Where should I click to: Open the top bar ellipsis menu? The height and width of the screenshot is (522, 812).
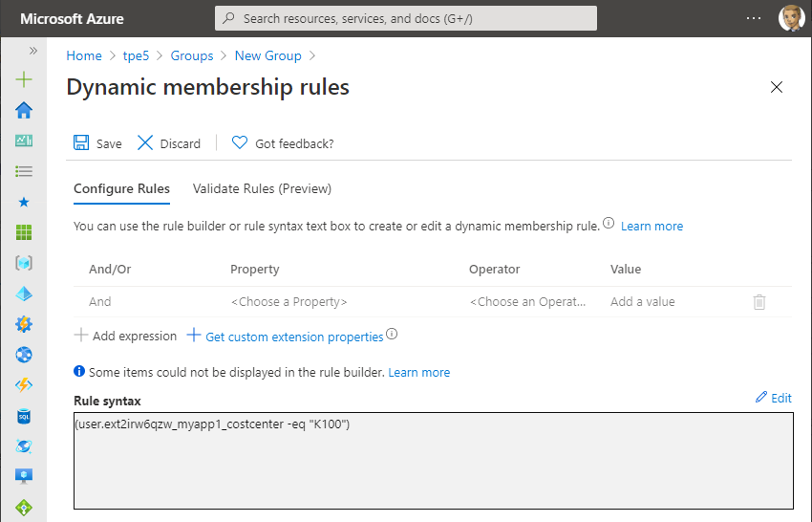pos(754,18)
